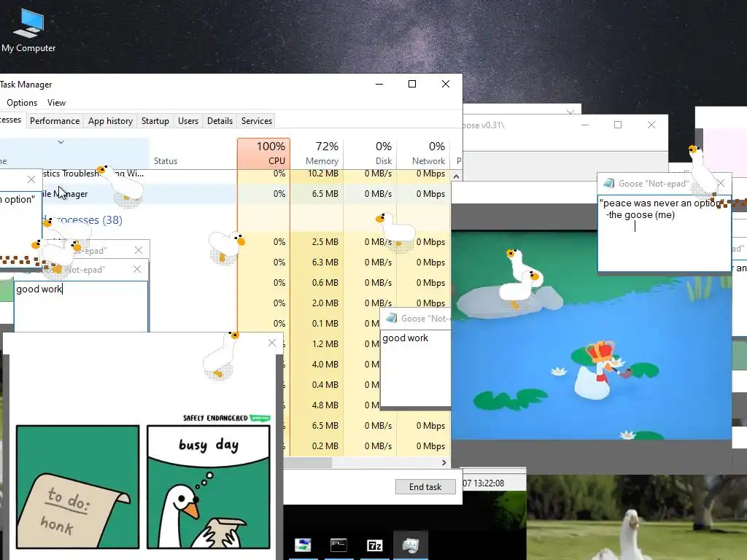Sort processes by the Disk column header
Viewport: 747px width, 560px height.
(370, 153)
